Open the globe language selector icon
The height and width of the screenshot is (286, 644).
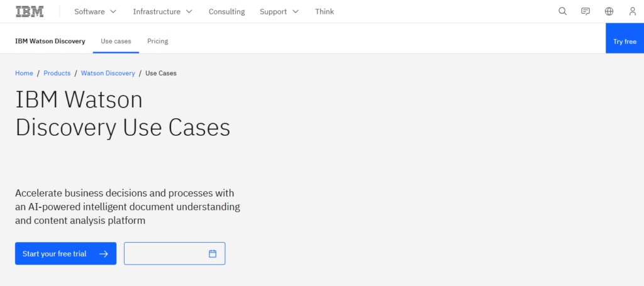(609, 11)
